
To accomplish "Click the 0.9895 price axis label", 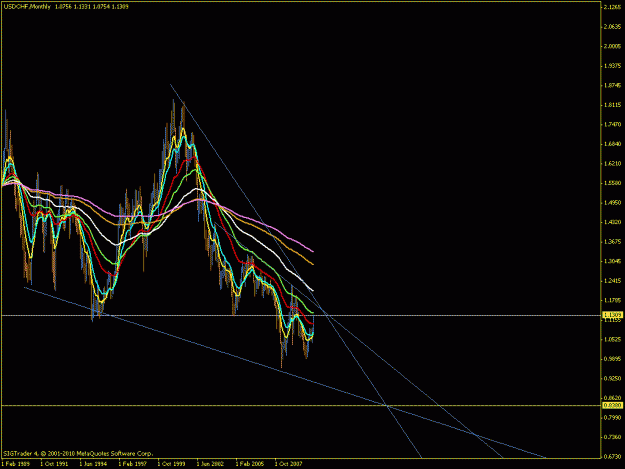I will point(613,359).
